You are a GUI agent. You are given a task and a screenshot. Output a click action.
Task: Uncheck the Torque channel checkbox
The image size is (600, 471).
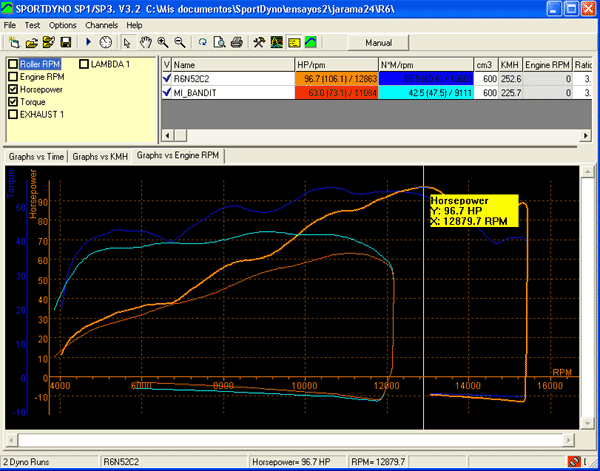point(13,101)
